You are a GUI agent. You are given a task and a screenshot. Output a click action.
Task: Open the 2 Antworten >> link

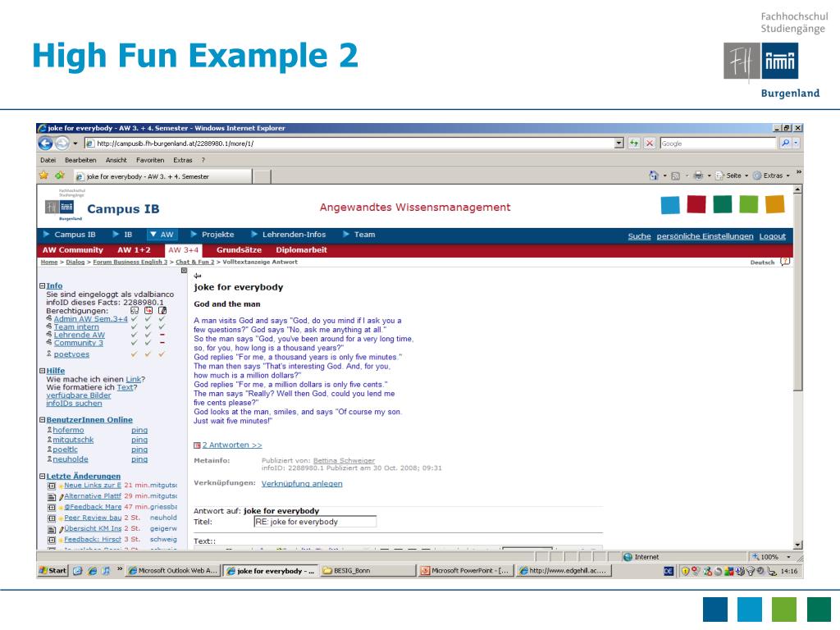pyautogui.click(x=232, y=445)
